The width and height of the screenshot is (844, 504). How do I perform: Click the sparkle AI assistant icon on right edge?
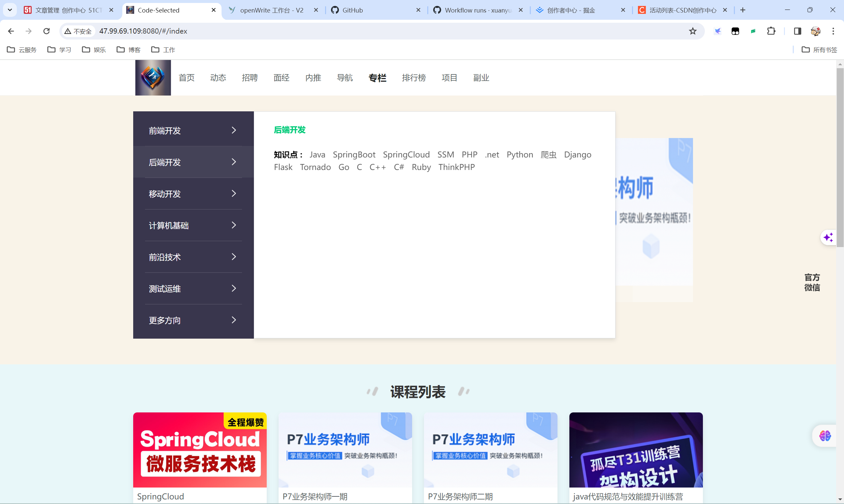[x=829, y=238]
